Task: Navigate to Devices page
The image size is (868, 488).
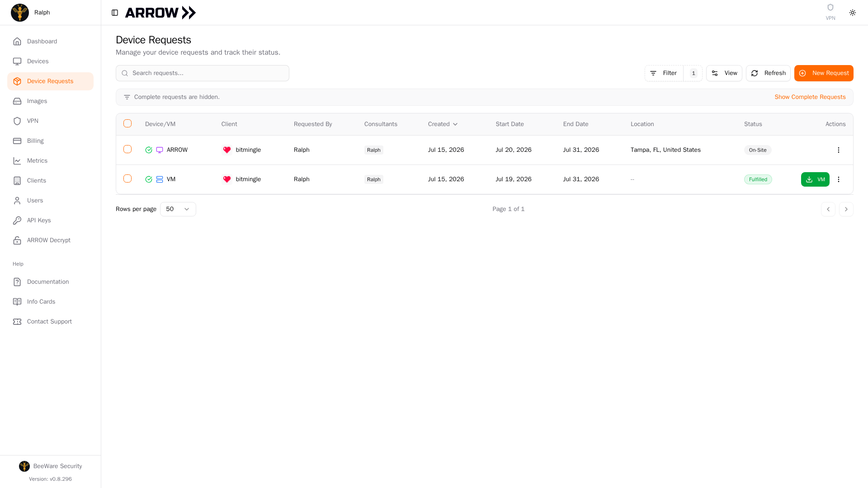Action: click(50, 61)
